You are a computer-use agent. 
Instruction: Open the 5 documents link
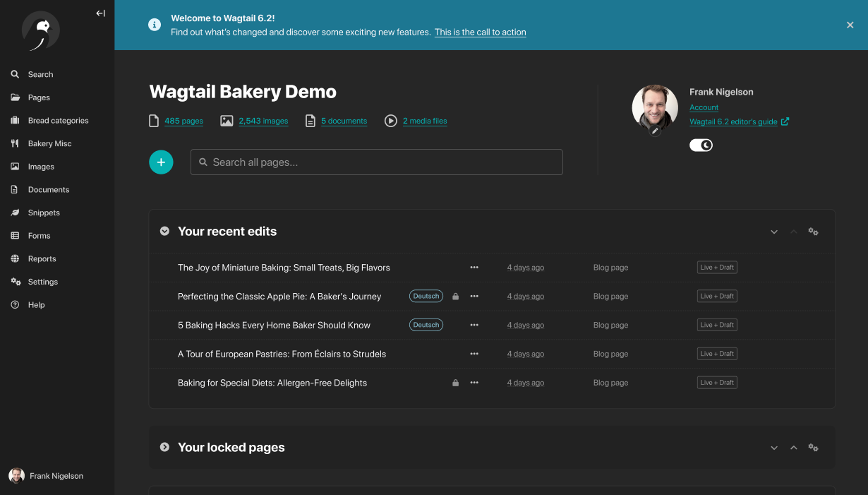(x=344, y=121)
